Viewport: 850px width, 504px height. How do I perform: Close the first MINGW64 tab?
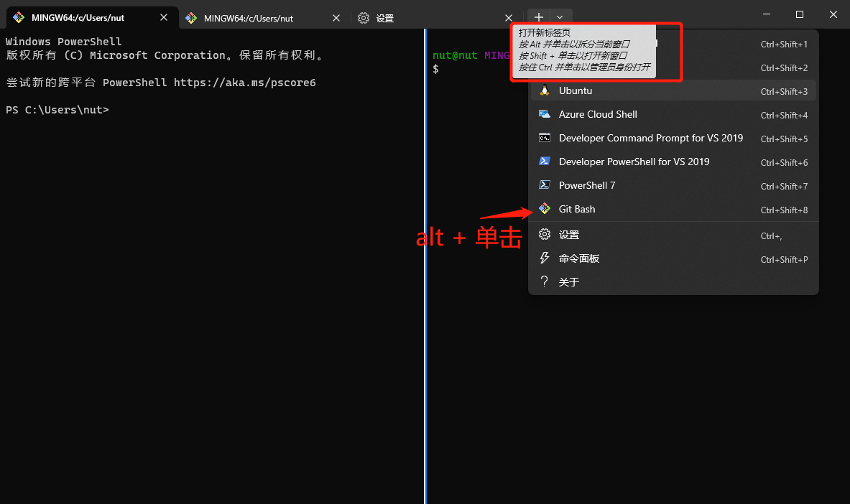pos(164,17)
